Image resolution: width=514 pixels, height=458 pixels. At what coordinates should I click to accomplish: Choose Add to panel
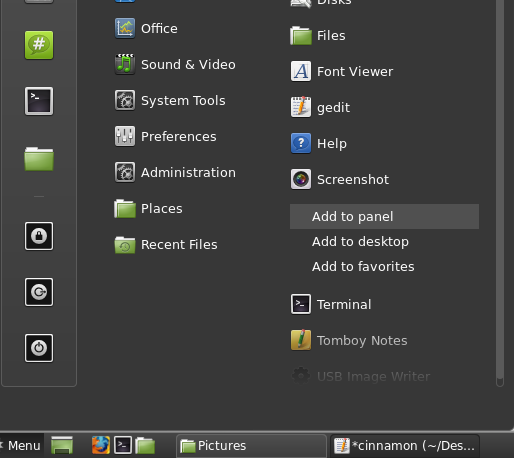coord(384,217)
